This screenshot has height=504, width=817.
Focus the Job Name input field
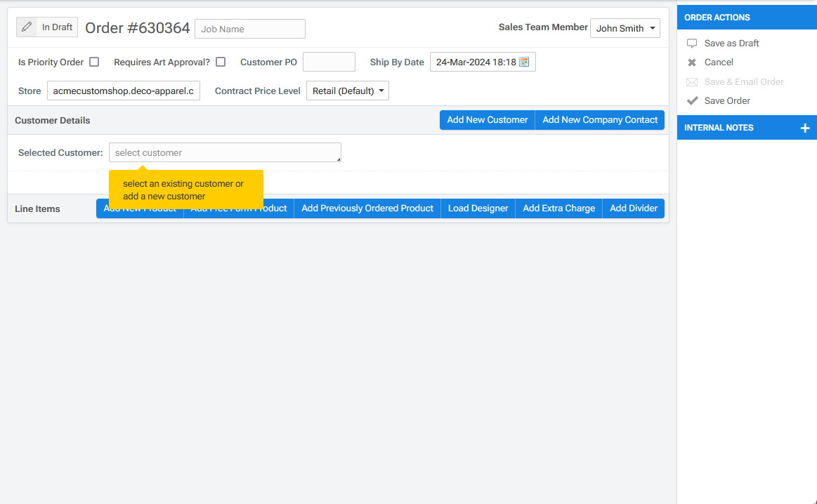[x=249, y=29]
